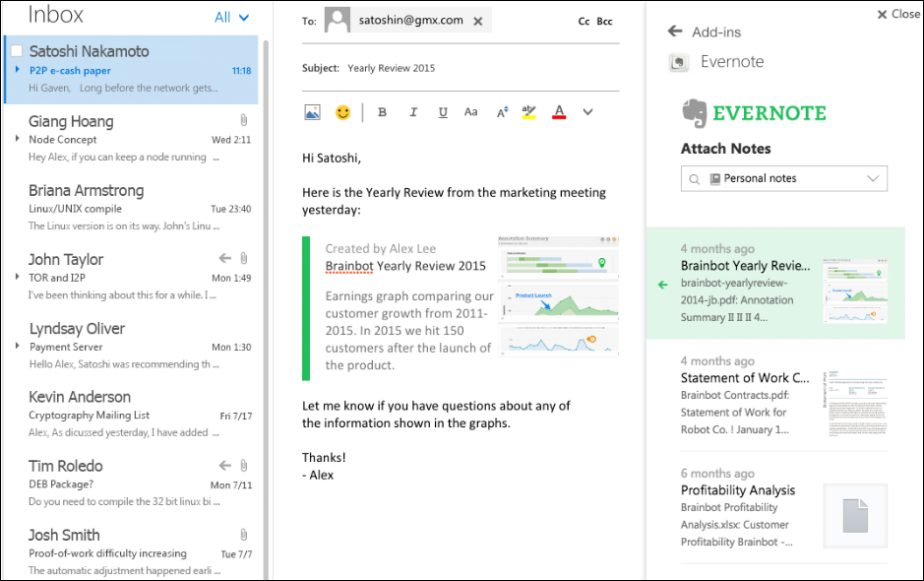Open the Personal notes notebook dropdown

(x=870, y=178)
